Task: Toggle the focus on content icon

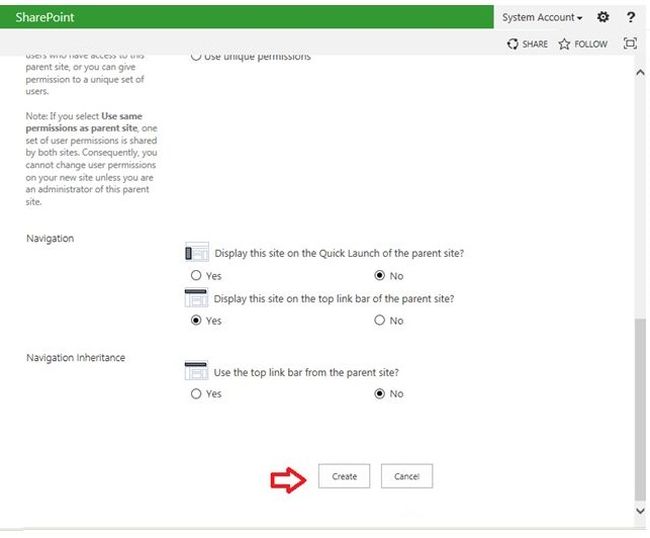Action: (630, 43)
